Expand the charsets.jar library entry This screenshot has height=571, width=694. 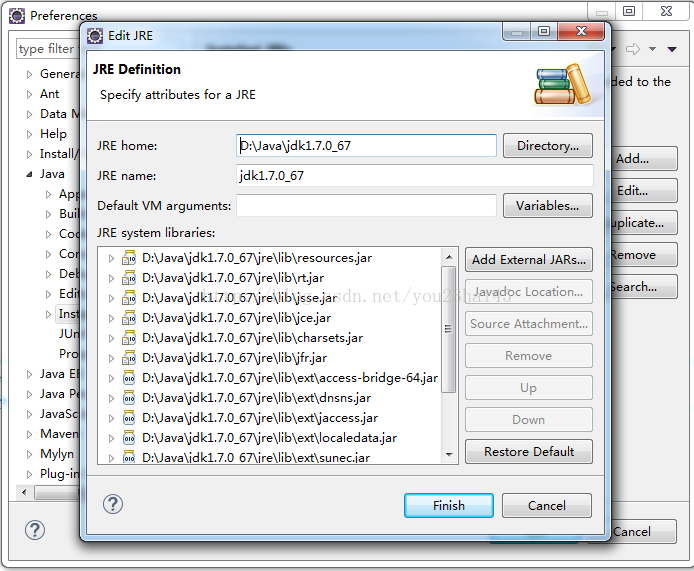[112, 338]
